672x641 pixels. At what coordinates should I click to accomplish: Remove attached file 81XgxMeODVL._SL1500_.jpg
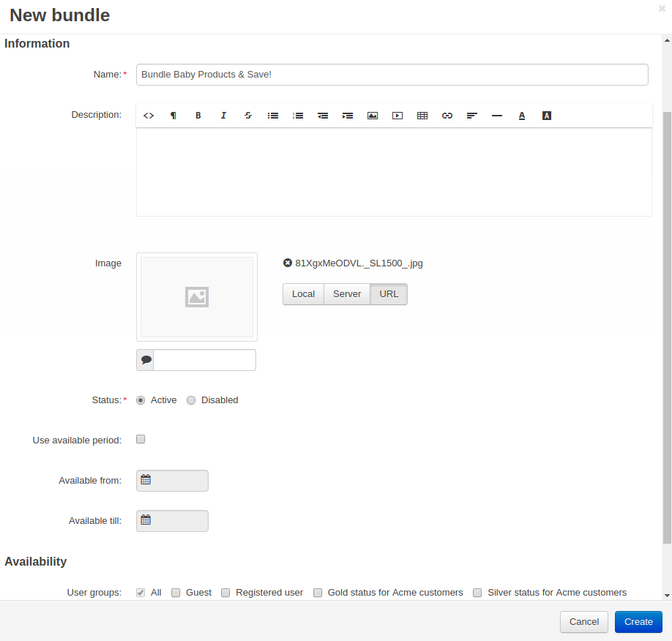click(x=288, y=263)
